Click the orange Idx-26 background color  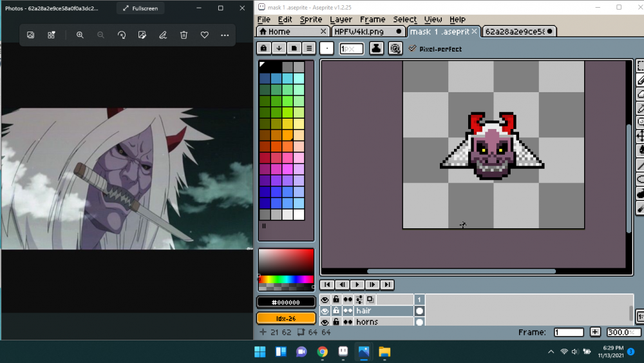[286, 318]
